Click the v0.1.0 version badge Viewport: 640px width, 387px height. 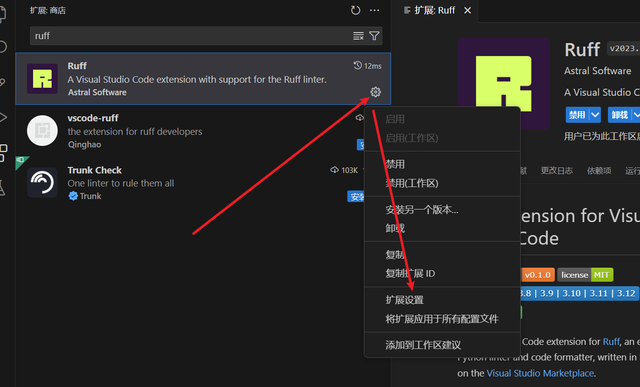[x=538, y=275]
